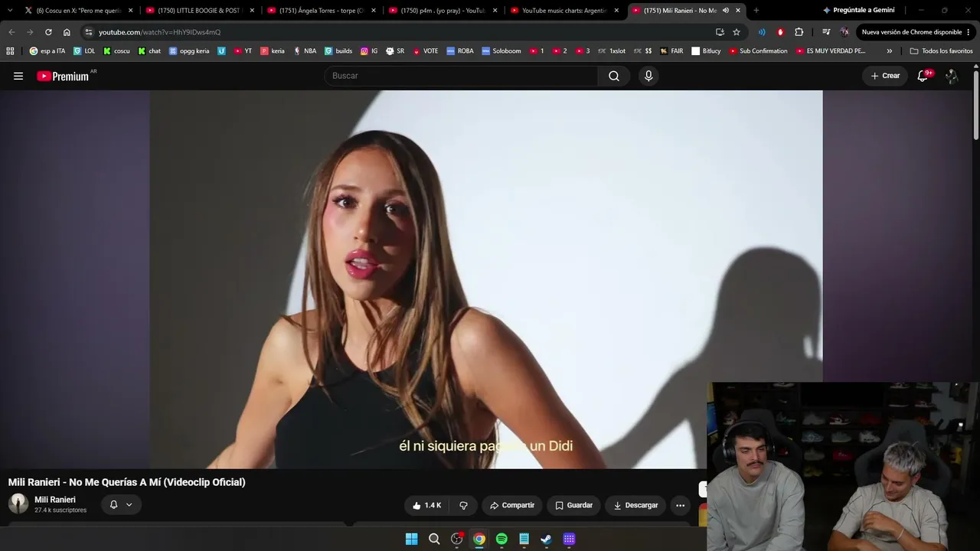Click the YouTube Buscar search field
Viewport: 980px width, 551px height.
coord(461,76)
